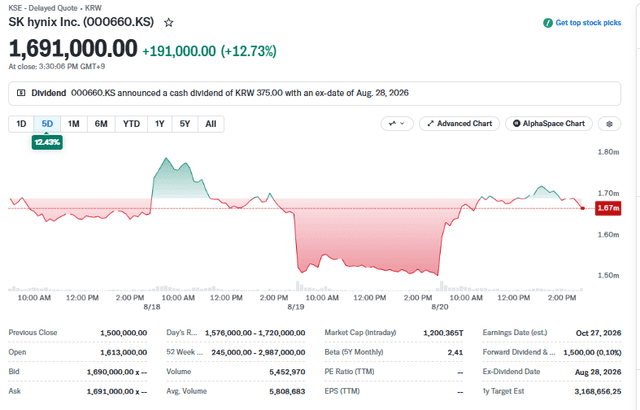
Task: Click the Bid value 1,690,000.00
Action: 117,372
